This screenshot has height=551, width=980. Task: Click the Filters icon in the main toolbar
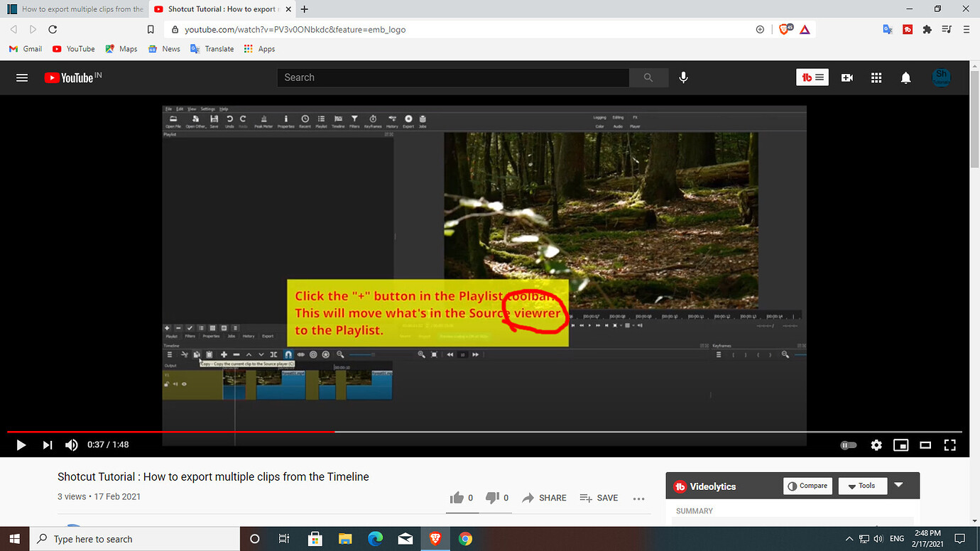tap(354, 121)
